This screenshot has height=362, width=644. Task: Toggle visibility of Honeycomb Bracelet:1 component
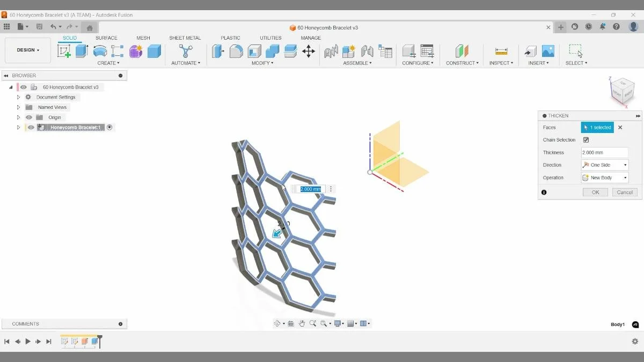click(31, 127)
